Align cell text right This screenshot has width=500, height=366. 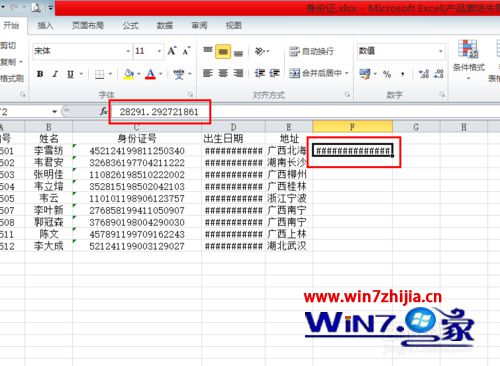pyautogui.click(x=238, y=73)
